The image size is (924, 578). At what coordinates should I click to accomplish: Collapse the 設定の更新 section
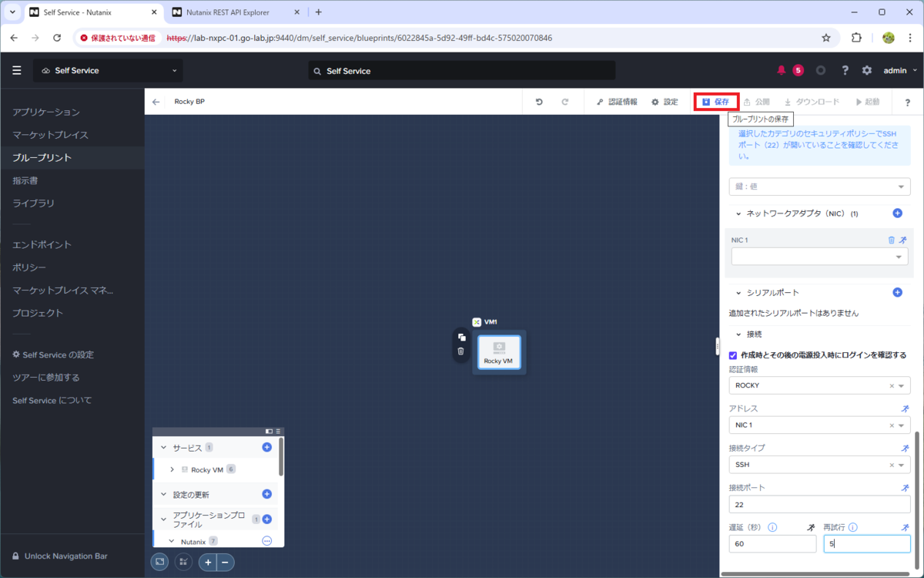tap(163, 494)
